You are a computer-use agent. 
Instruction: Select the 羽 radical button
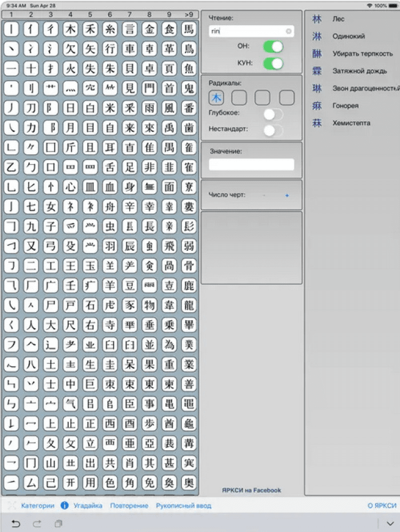(110, 245)
